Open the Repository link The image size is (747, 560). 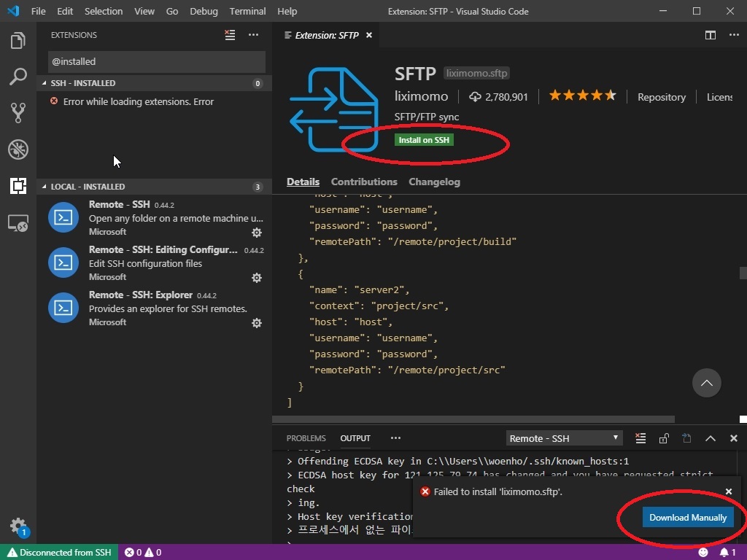[x=661, y=97]
